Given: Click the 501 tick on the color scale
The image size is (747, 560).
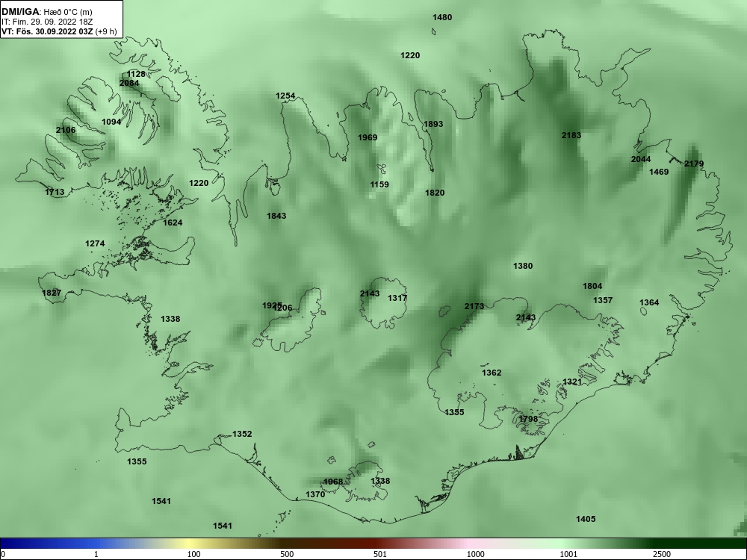Looking at the screenshot, I should tap(380, 554).
